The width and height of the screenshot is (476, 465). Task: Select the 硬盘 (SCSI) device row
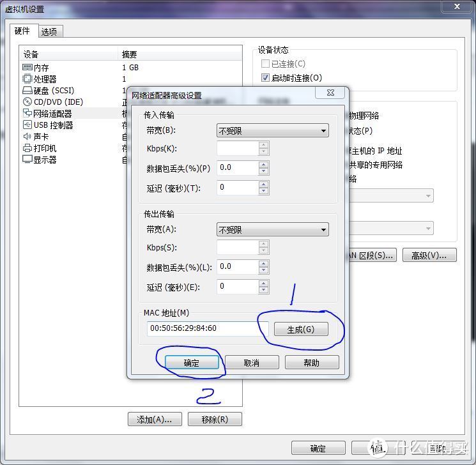(73, 91)
